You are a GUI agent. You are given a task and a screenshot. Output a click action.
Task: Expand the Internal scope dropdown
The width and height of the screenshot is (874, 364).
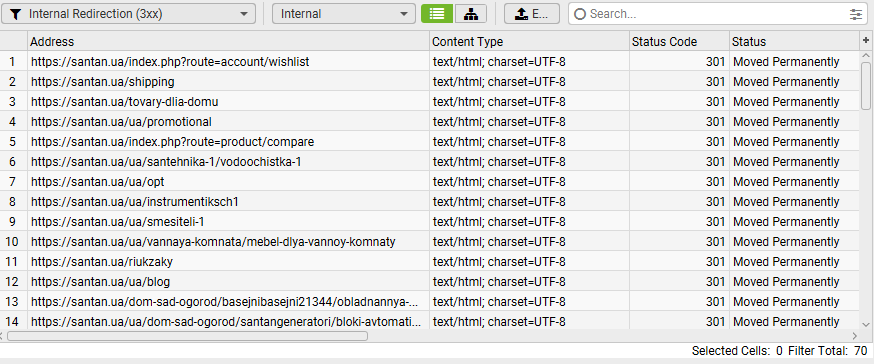(x=344, y=14)
